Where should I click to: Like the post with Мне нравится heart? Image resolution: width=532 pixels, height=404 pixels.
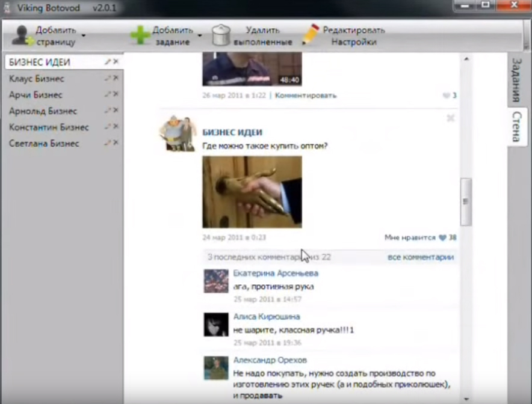[x=442, y=237]
